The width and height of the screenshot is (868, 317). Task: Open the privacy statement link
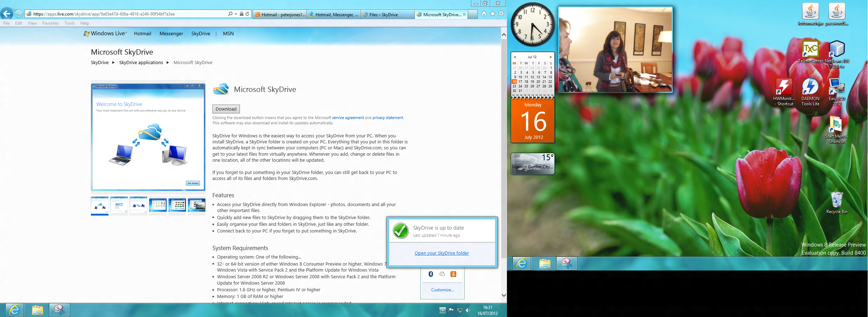[x=387, y=118]
